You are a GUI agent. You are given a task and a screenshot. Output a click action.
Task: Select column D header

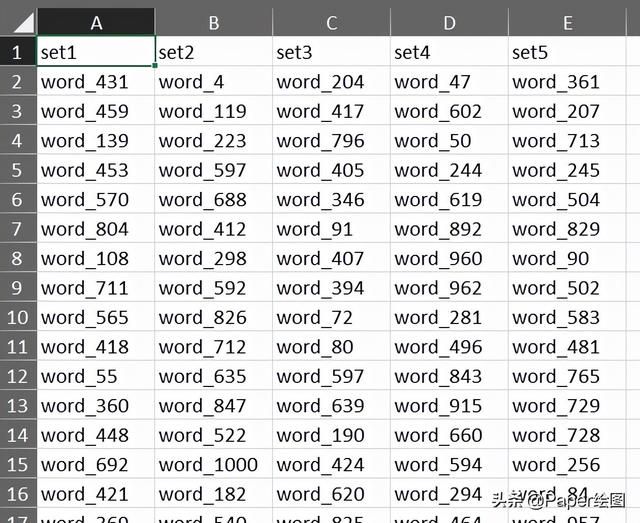449,22
